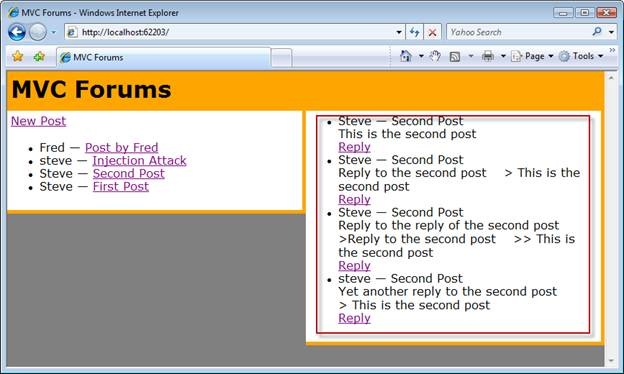Open a new blank tab
624x374 pixels.
pos(281,58)
